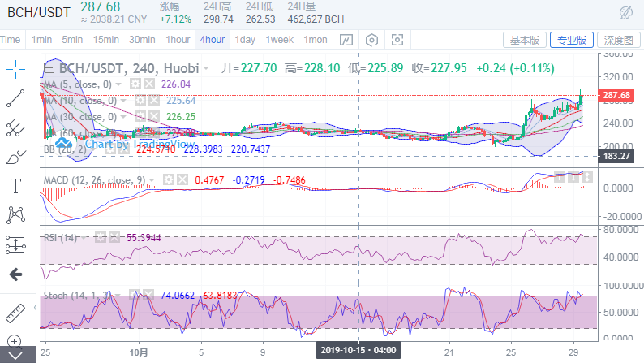Collapse the drawing toolbar side arrow
This screenshot has width=644, height=363.
click(x=36, y=307)
